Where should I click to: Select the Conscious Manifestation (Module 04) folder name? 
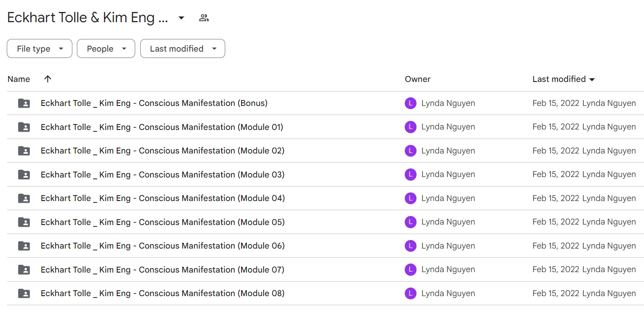(163, 198)
